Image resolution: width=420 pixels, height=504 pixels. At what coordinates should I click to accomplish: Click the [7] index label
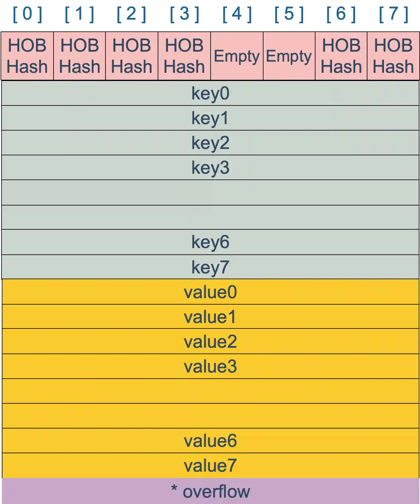click(393, 14)
